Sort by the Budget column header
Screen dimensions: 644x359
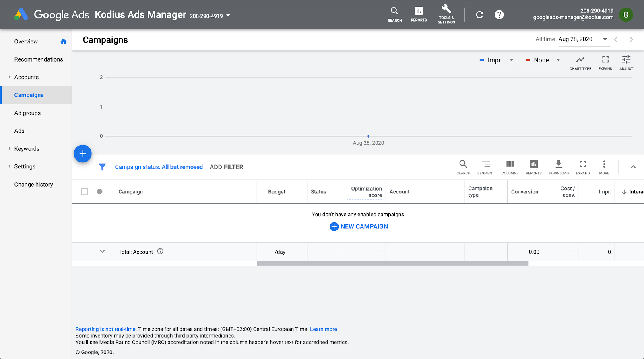[277, 192]
